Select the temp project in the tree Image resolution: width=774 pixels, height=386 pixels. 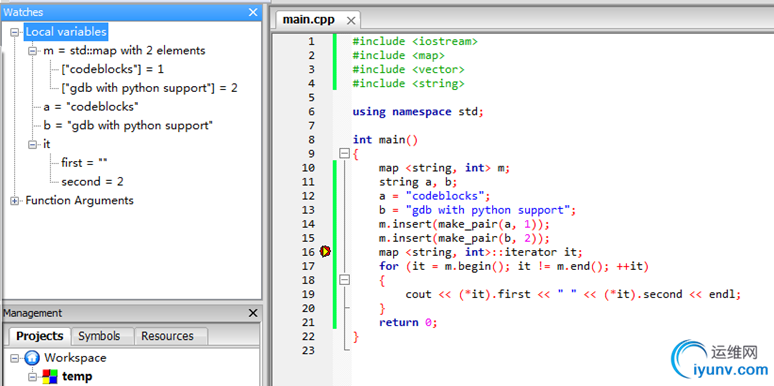click(77, 377)
